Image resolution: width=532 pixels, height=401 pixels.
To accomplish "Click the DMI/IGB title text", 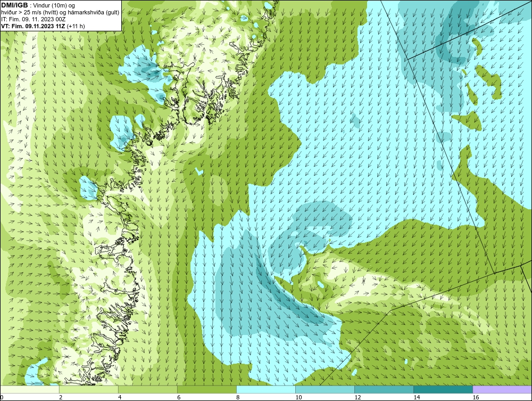I will click(14, 5).
